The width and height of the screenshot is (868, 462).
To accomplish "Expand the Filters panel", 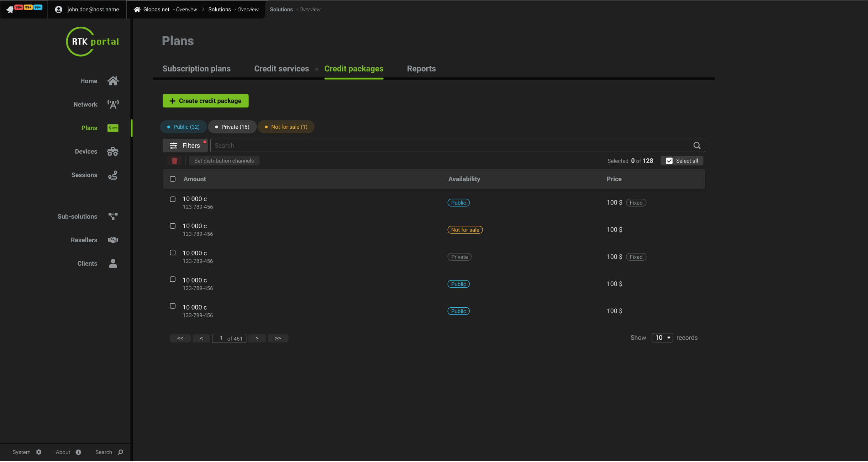I will tap(185, 145).
